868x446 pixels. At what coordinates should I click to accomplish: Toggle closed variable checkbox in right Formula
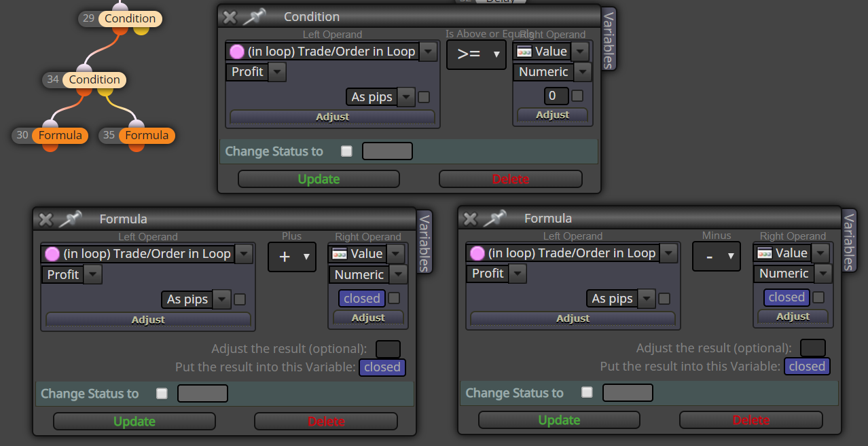[x=818, y=297]
